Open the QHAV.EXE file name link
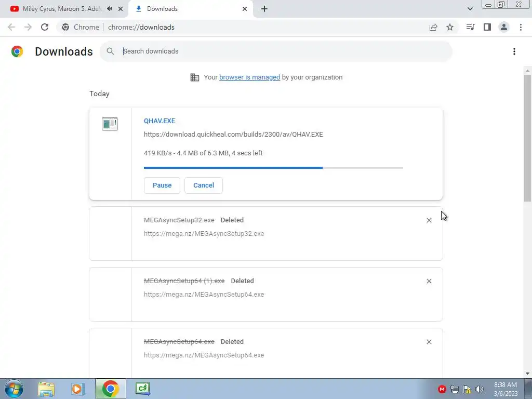The image size is (532, 399). coord(159,121)
